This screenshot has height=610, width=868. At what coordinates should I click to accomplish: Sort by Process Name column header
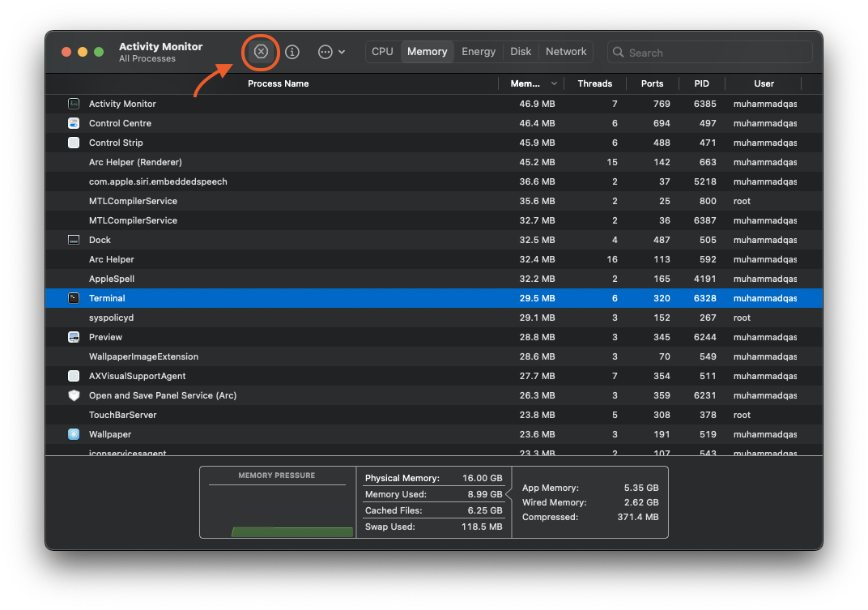pos(278,83)
